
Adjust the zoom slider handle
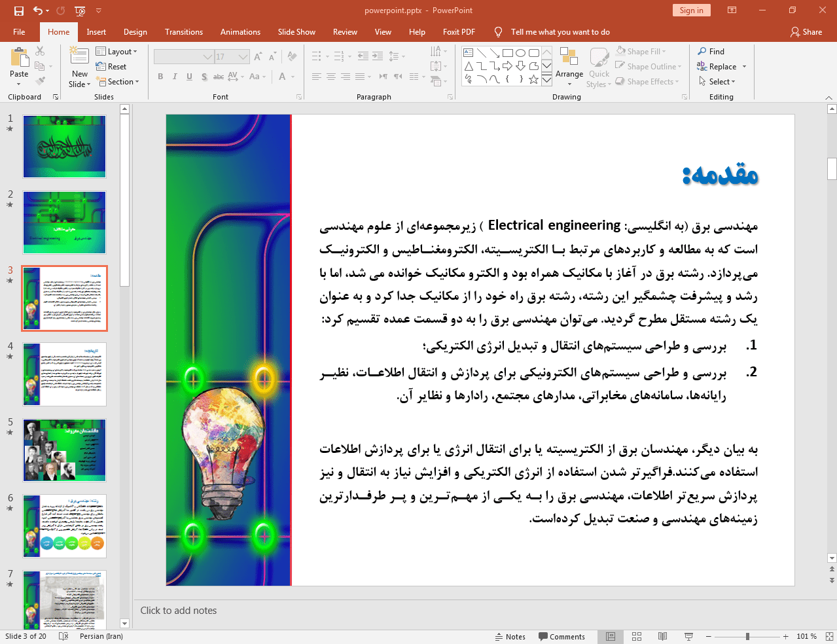click(747, 637)
